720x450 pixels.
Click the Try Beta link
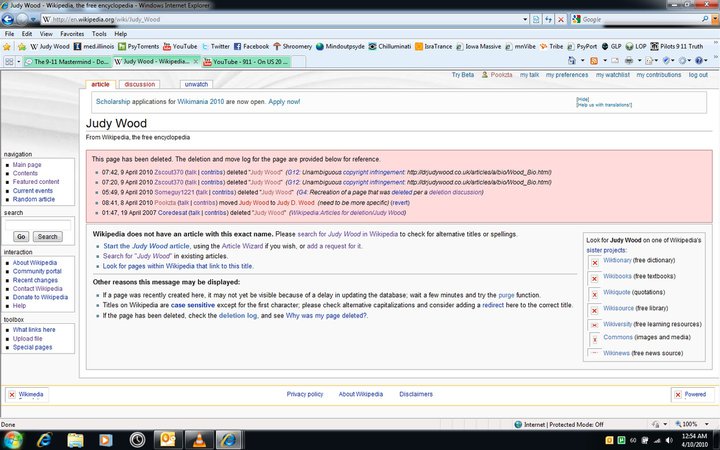463,75
